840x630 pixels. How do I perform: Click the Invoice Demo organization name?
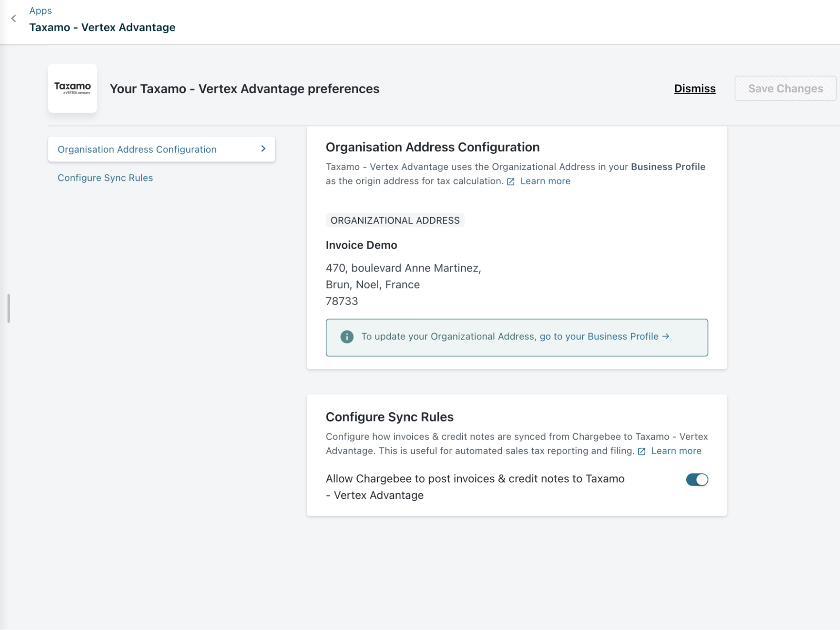point(361,245)
